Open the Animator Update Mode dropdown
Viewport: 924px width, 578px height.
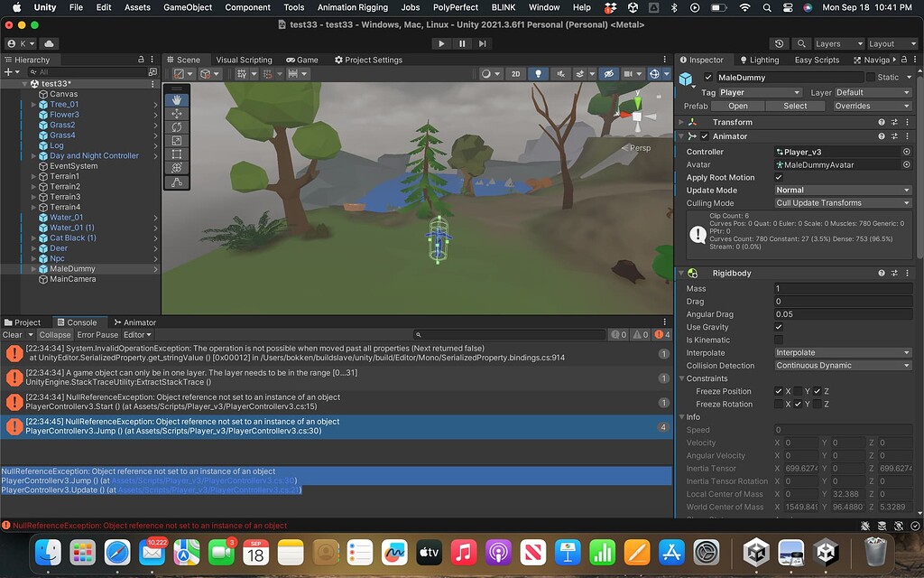tap(843, 190)
